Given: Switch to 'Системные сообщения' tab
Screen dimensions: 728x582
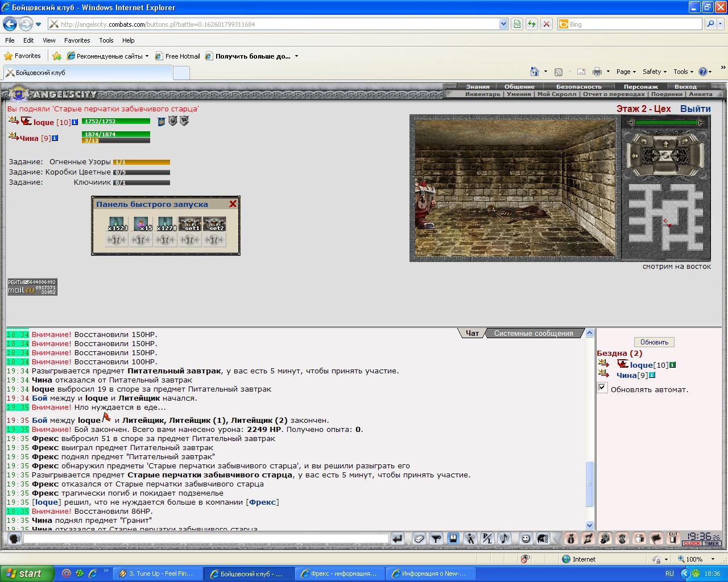Looking at the screenshot, I should (x=533, y=334).
